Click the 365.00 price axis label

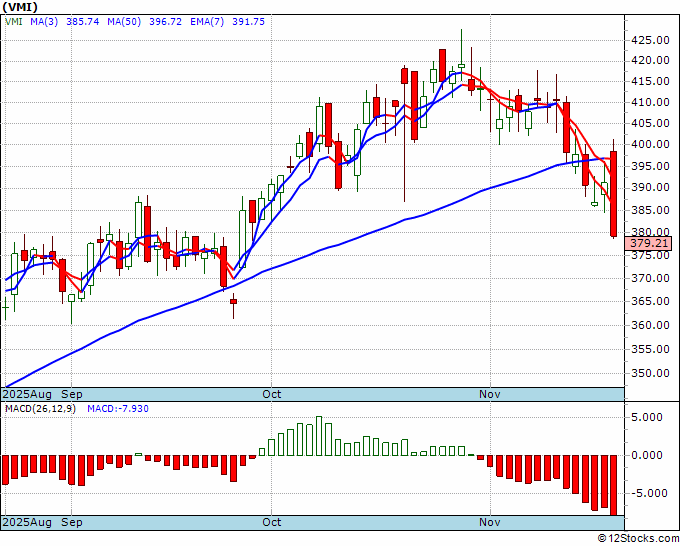coord(650,301)
